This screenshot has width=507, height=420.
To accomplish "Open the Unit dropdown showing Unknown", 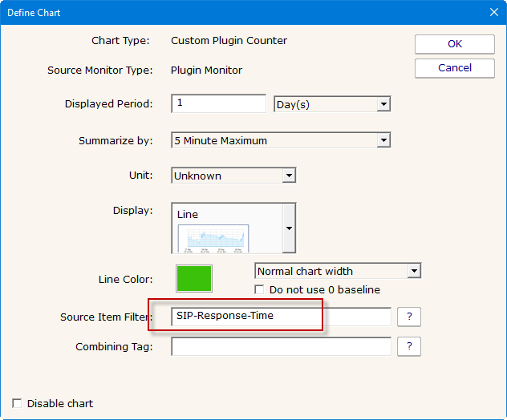I will (x=233, y=176).
